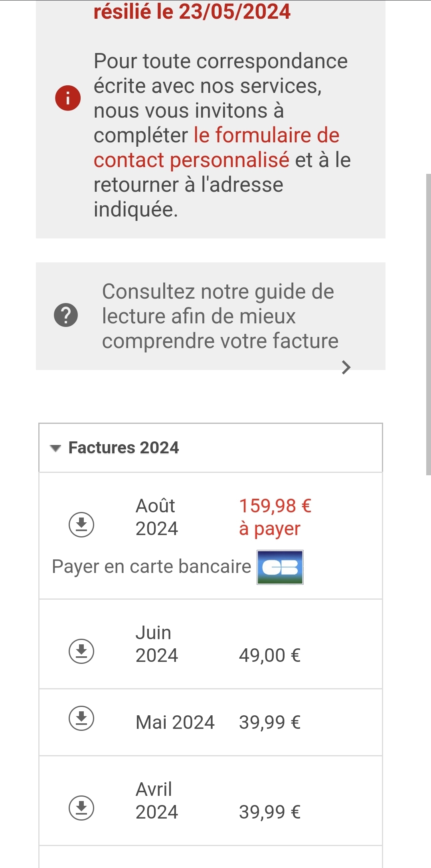Download the Avril 2024 invoice
Image resolution: width=431 pixels, height=868 pixels.
[81, 808]
